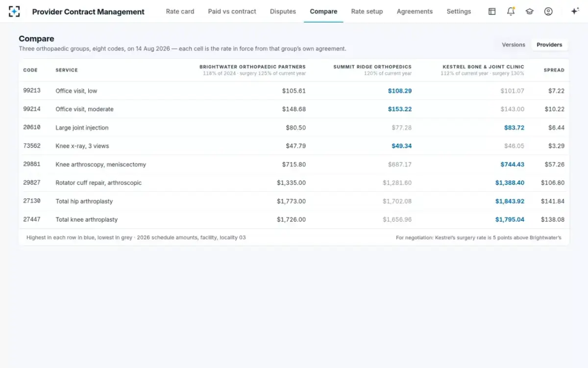The image size is (588, 368).
Task: Click the Brightwater Orthopaedic Partners column header
Action: click(252, 67)
